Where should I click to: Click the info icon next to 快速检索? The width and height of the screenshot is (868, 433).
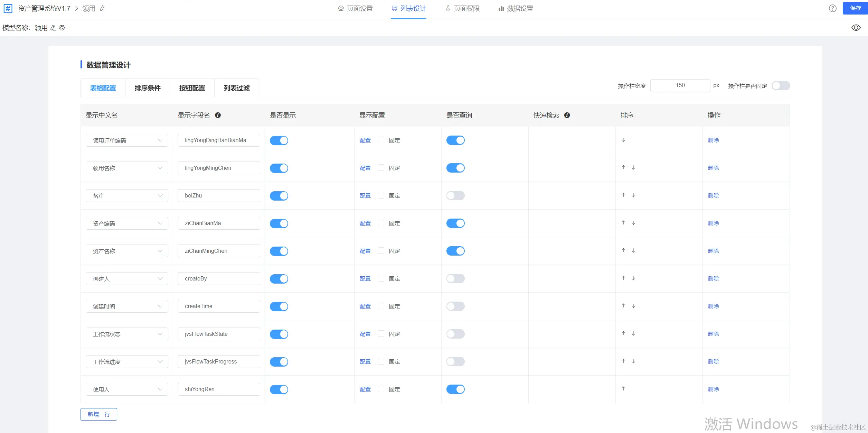coord(567,115)
